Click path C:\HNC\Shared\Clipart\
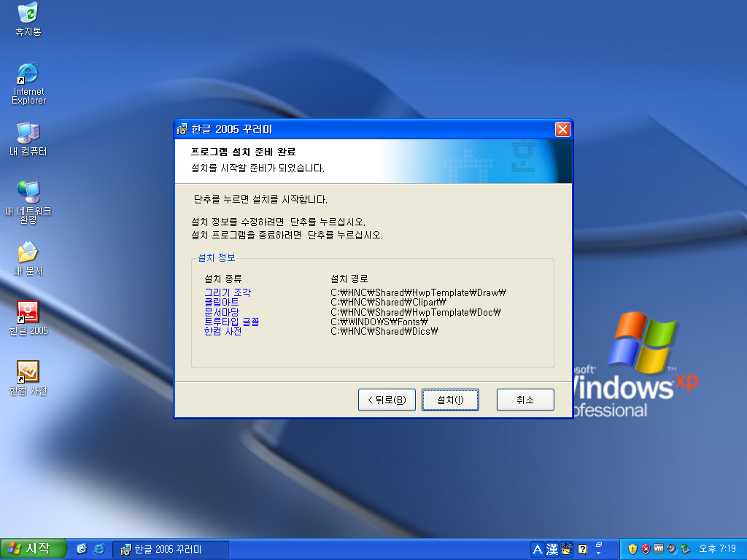 [388, 302]
